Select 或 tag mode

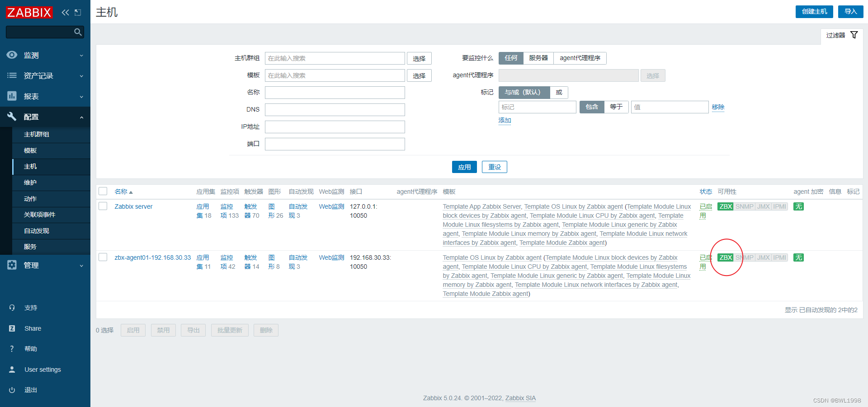point(559,92)
